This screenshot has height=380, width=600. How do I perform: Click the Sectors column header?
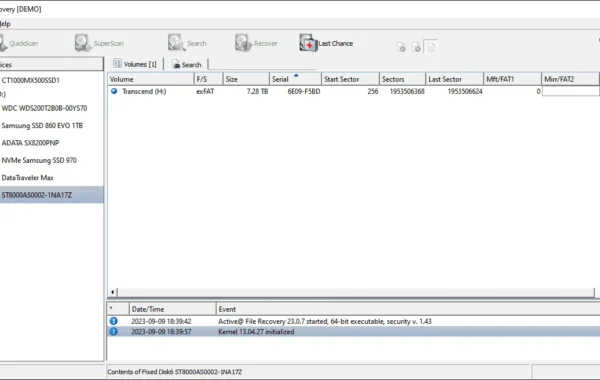tap(402, 79)
